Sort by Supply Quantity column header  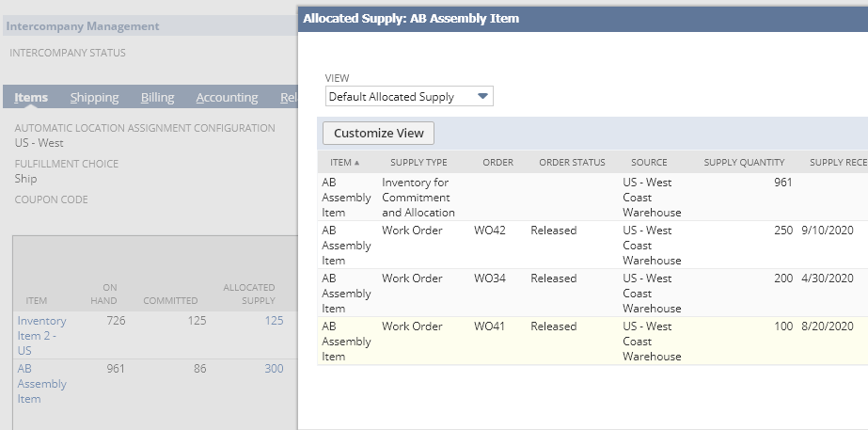[x=744, y=162]
